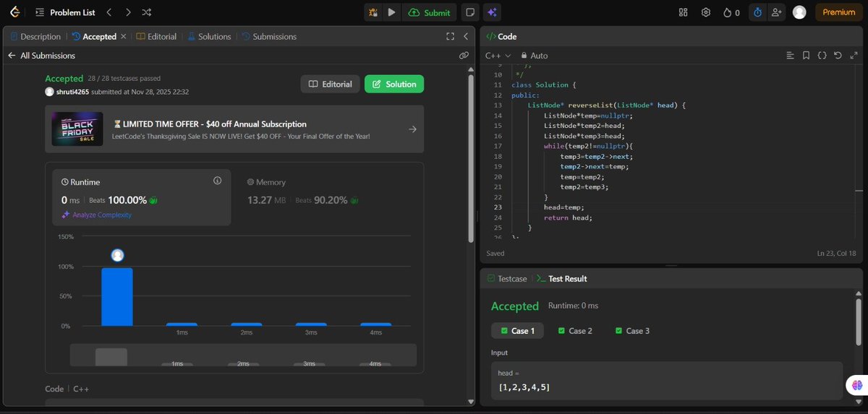Click the curly braces icon
Image resolution: width=868 pixels, height=414 pixels.
click(822, 56)
